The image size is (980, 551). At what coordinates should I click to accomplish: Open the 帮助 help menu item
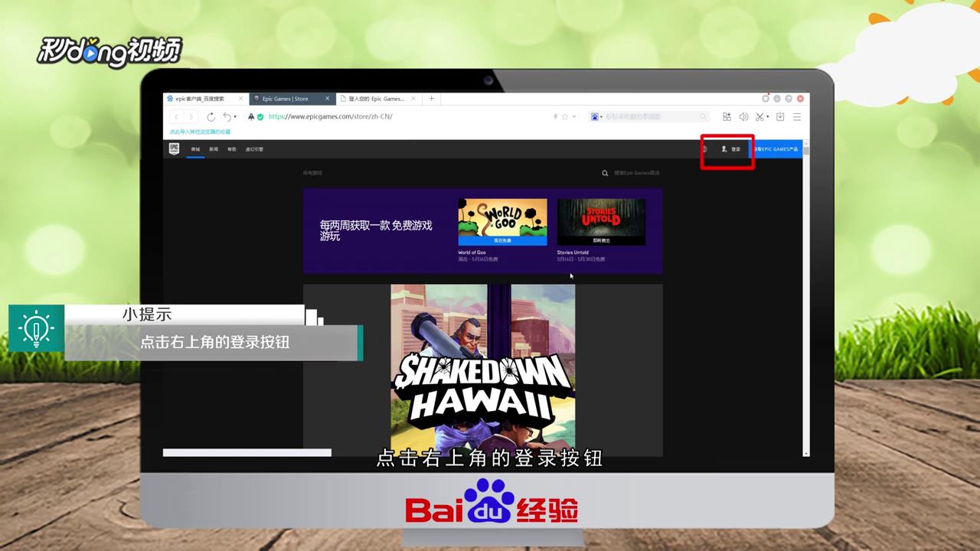click(x=232, y=149)
